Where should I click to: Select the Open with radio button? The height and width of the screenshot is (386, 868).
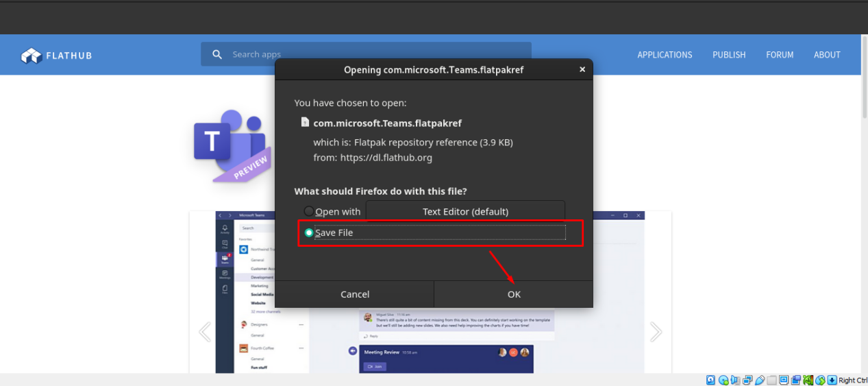(309, 211)
